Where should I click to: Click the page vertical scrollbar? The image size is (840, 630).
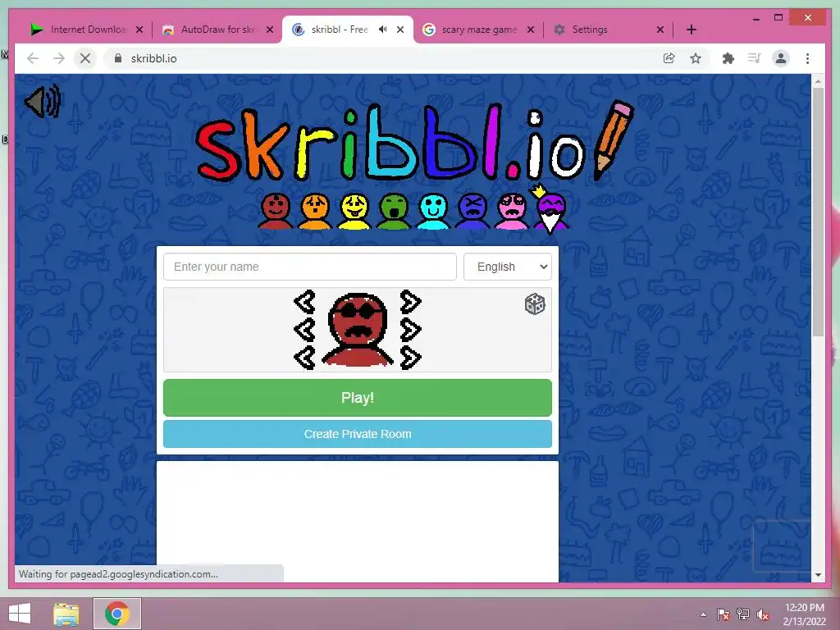(818, 212)
